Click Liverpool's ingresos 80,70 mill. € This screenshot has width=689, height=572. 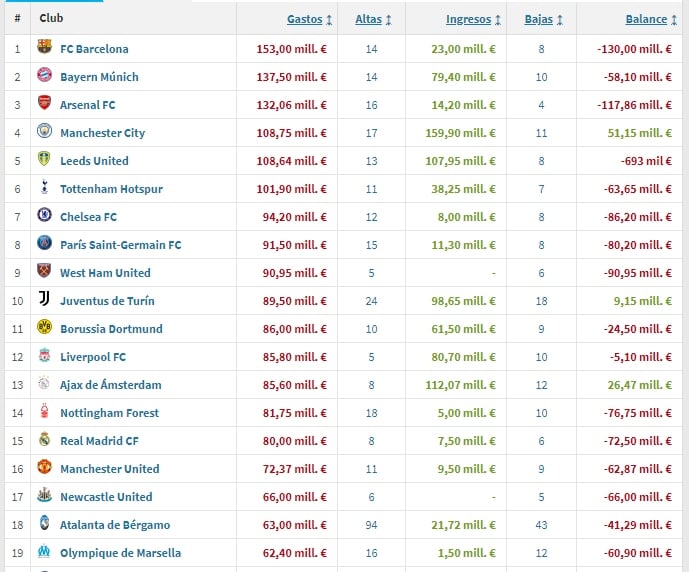click(464, 357)
